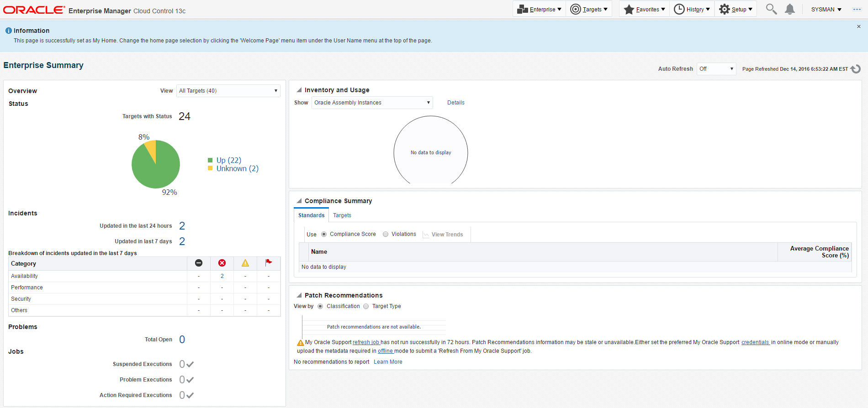Viewport: 868px width, 408px height.
Task: Click the Problem Executions checkmark icon
Action: pos(190,380)
